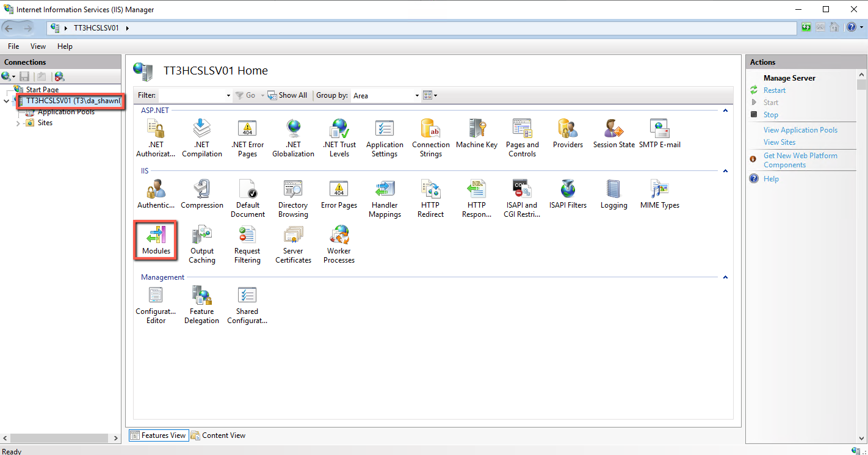
Task: Open the Filter box dropdown arrow
Action: (x=228, y=96)
